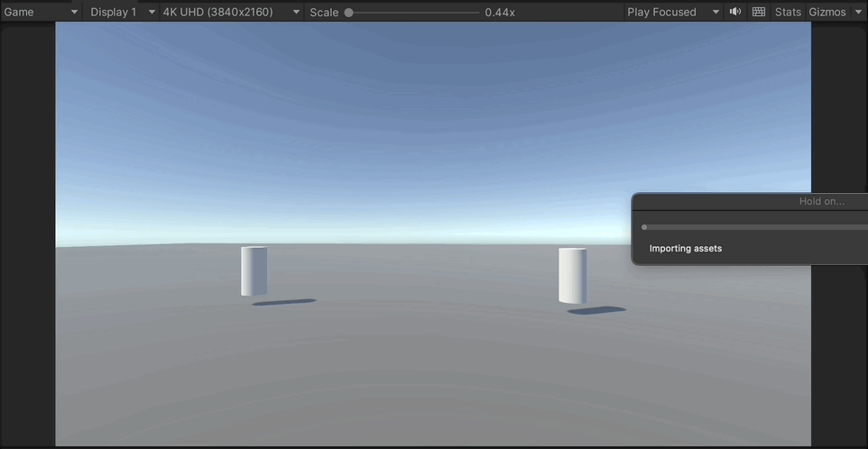The height and width of the screenshot is (449, 868).
Task: Open the Play Focused dropdown
Action: (673, 12)
